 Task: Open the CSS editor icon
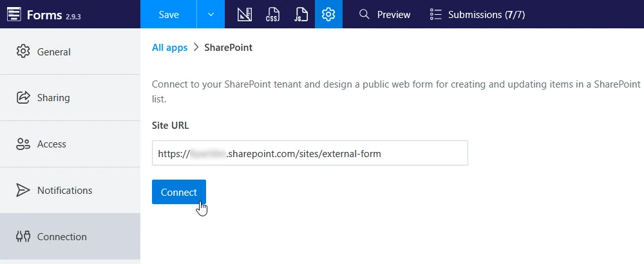pos(272,14)
